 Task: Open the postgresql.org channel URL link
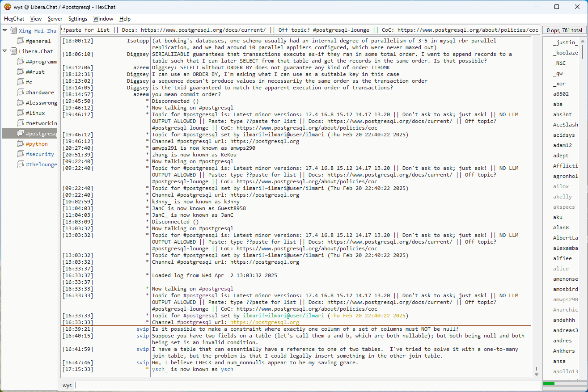tap(264, 322)
